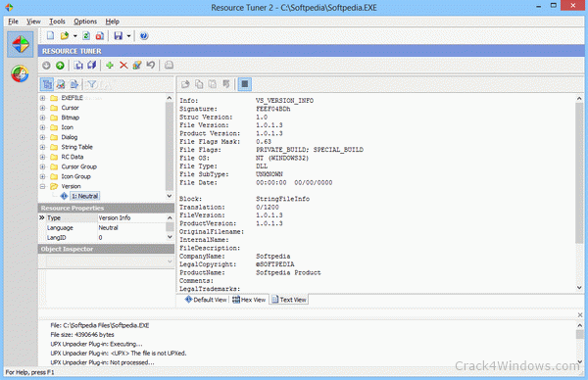The height and width of the screenshot is (380, 588).
Task: Move to previous resource with the green up arrow
Action: (60, 66)
